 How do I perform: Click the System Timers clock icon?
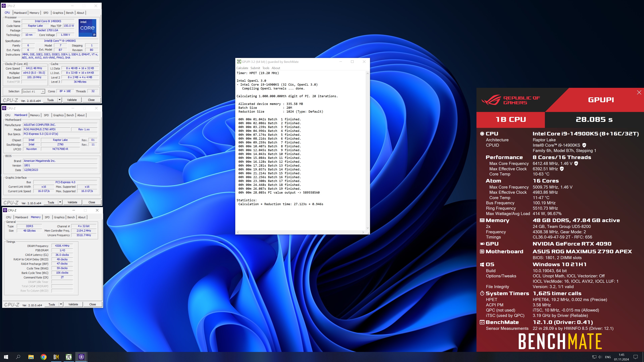tap(482, 293)
